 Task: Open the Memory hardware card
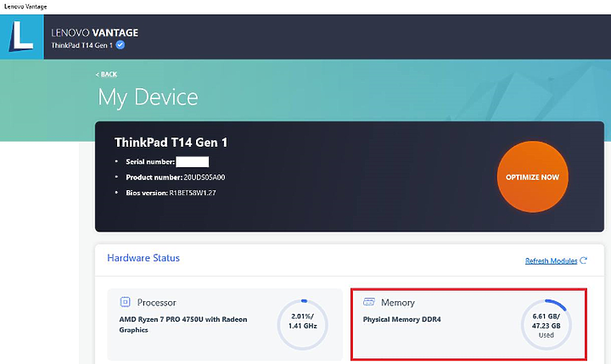[x=468, y=324]
